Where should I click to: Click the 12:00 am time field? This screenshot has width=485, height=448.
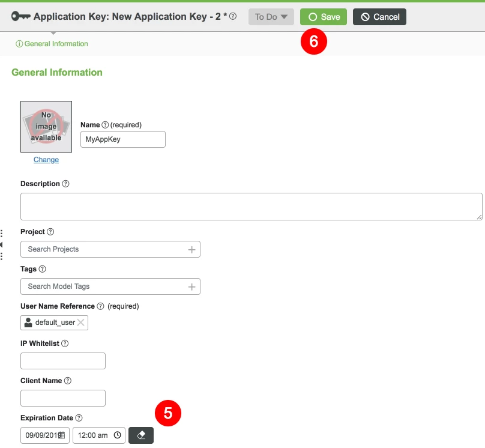click(99, 435)
